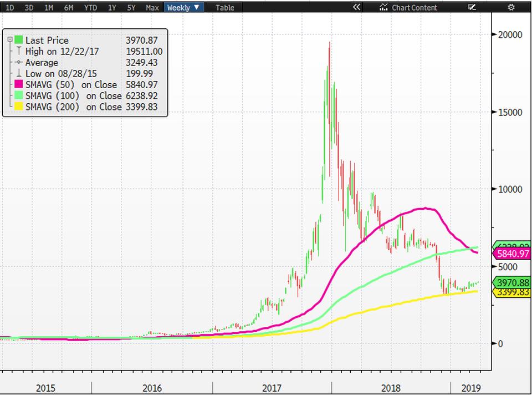
Task: Click the SMAVG (100) light green swatch
Action: click(x=19, y=95)
